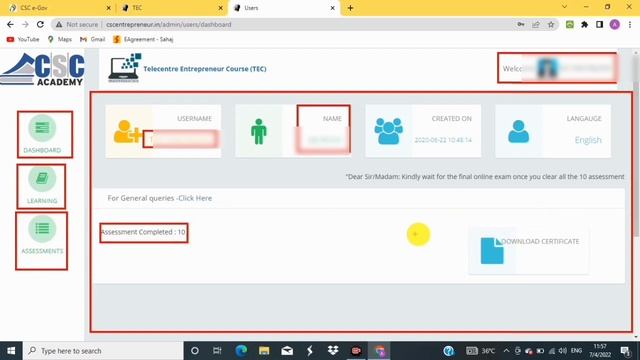Close the Users tab

point(333,8)
